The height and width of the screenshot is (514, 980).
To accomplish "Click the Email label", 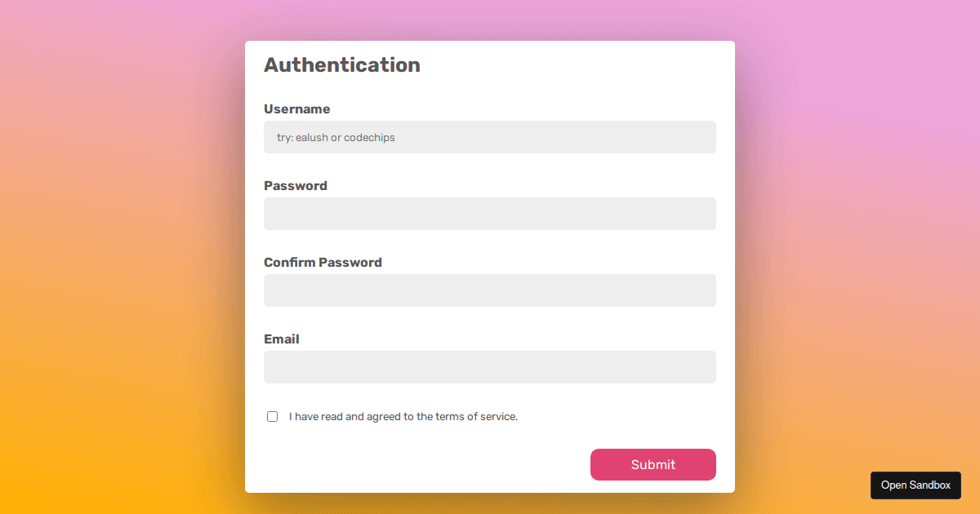I will tap(281, 339).
